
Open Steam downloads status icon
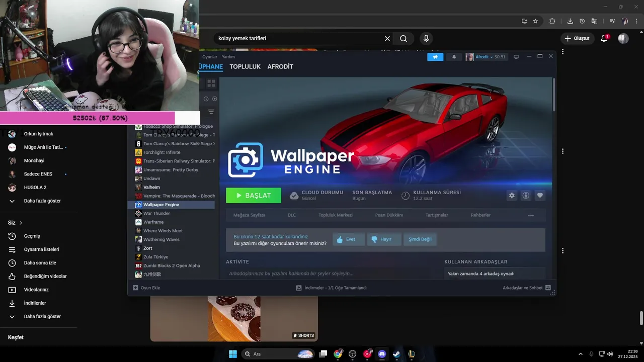299,288
